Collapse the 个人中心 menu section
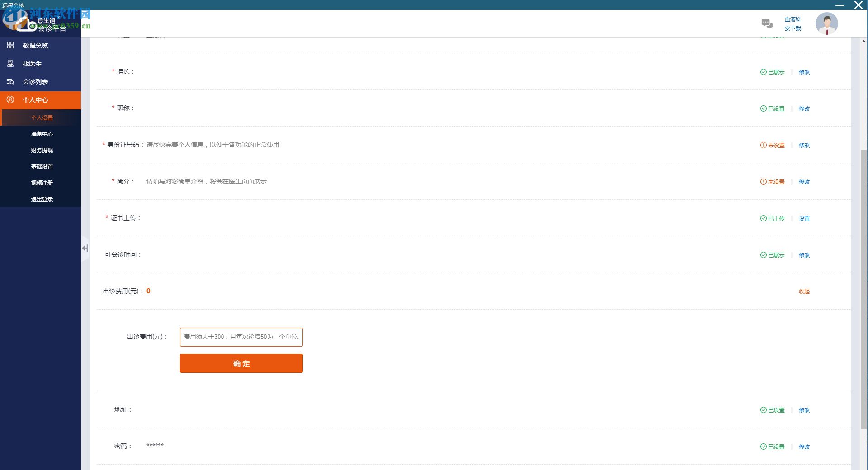Screen dimensions: 868x470 coord(40,100)
